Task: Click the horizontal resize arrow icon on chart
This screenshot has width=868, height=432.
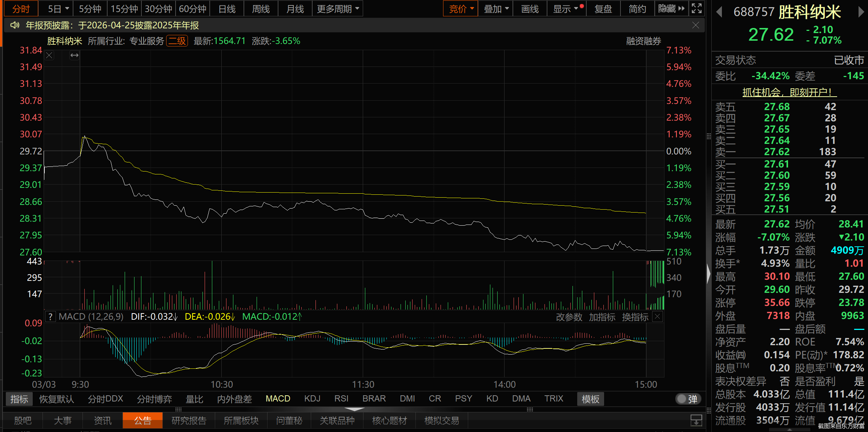Action: (75, 55)
